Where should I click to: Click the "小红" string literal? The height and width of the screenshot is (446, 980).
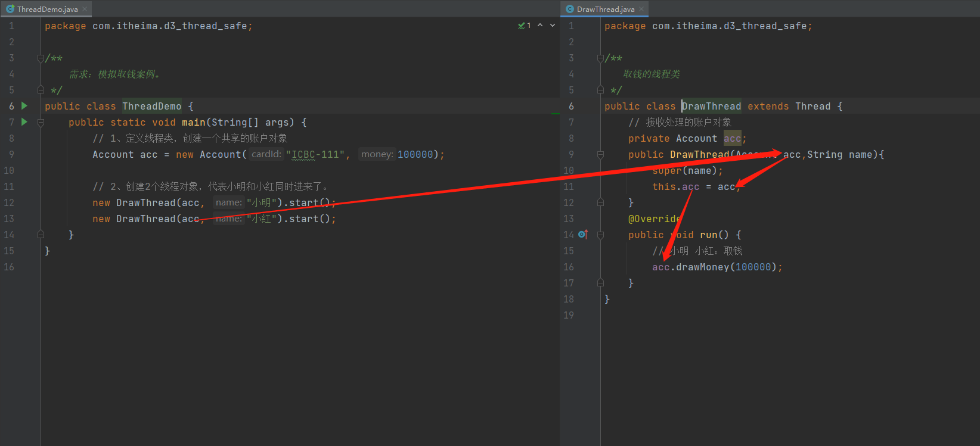click(262, 219)
